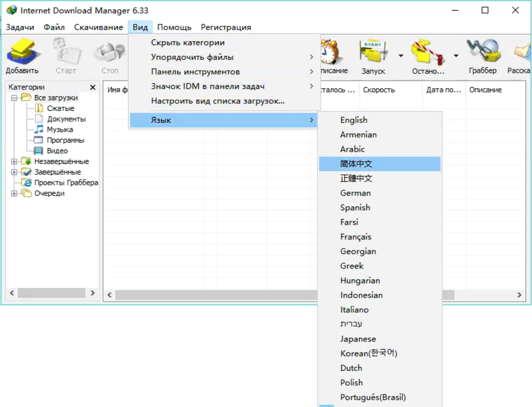Select the Музыка note icon
The width and height of the screenshot is (532, 407).
pos(39,129)
